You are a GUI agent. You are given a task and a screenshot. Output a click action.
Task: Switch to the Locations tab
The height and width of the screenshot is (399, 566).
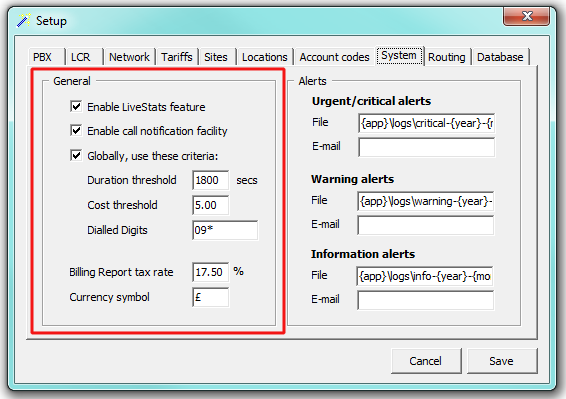[x=265, y=57]
